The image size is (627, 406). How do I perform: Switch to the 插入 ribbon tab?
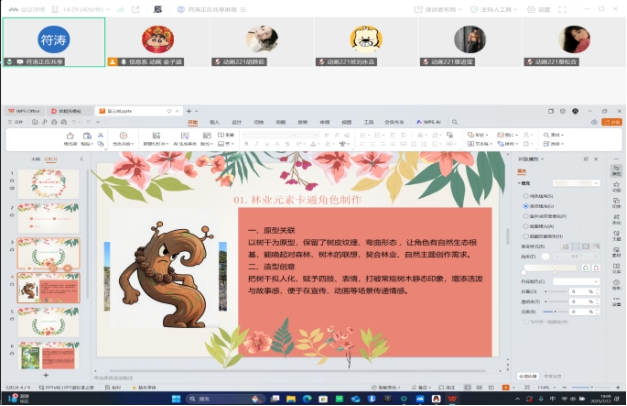214,122
